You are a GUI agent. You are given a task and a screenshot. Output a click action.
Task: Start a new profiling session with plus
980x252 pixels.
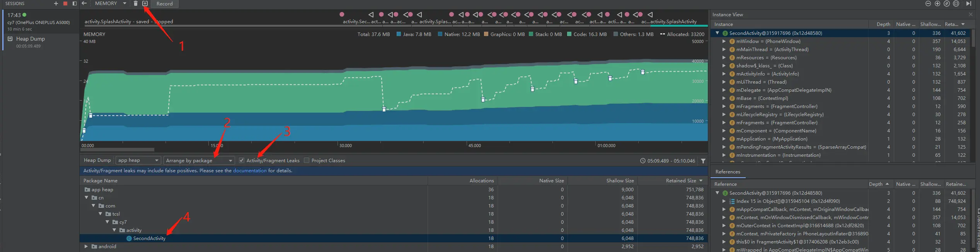(56, 3)
